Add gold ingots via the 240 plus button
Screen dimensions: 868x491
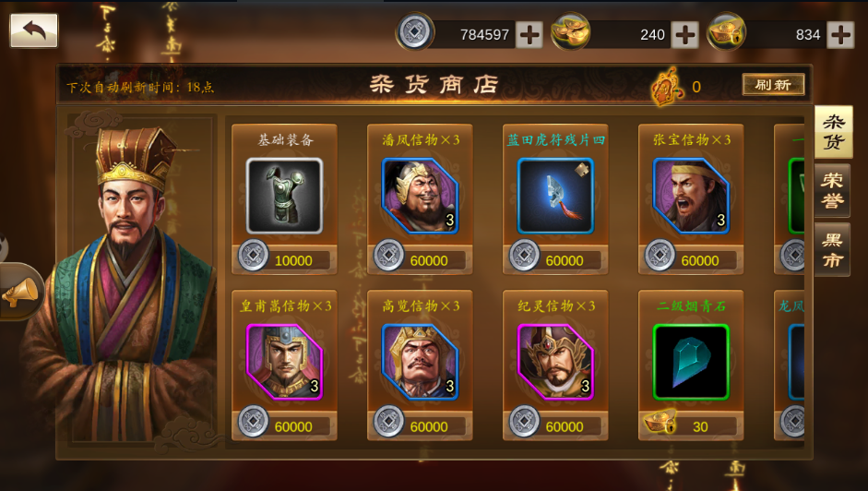pyautogui.click(x=684, y=35)
